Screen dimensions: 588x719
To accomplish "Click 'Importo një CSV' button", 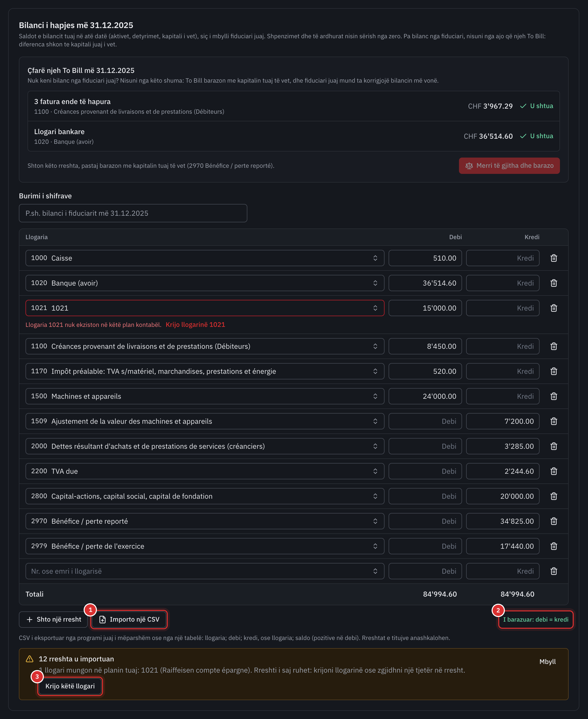I will point(129,619).
